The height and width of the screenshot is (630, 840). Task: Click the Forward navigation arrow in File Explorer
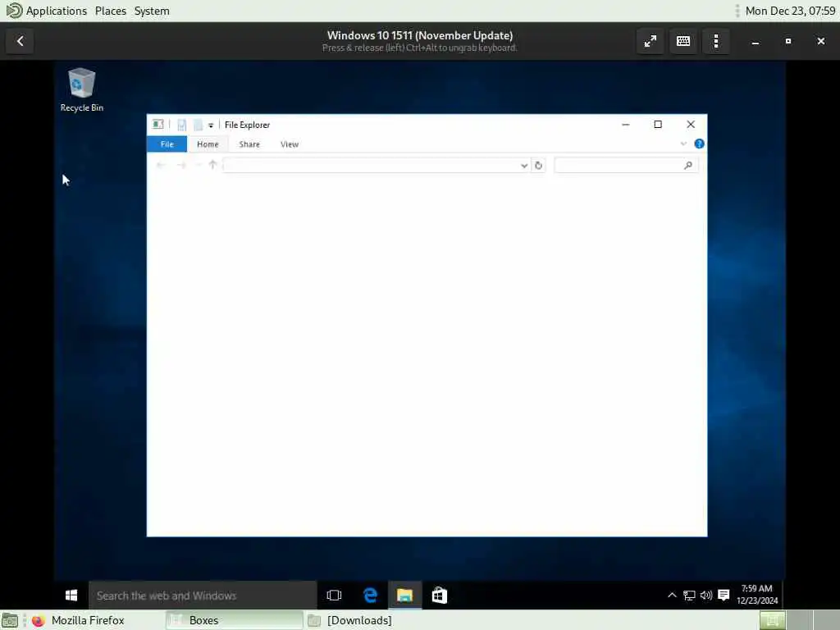click(181, 165)
